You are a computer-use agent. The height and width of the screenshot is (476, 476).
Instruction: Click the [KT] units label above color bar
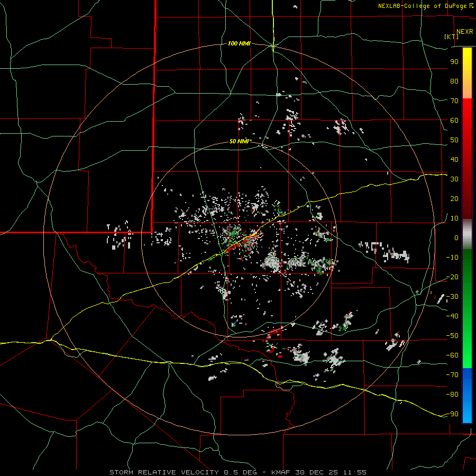452,36
